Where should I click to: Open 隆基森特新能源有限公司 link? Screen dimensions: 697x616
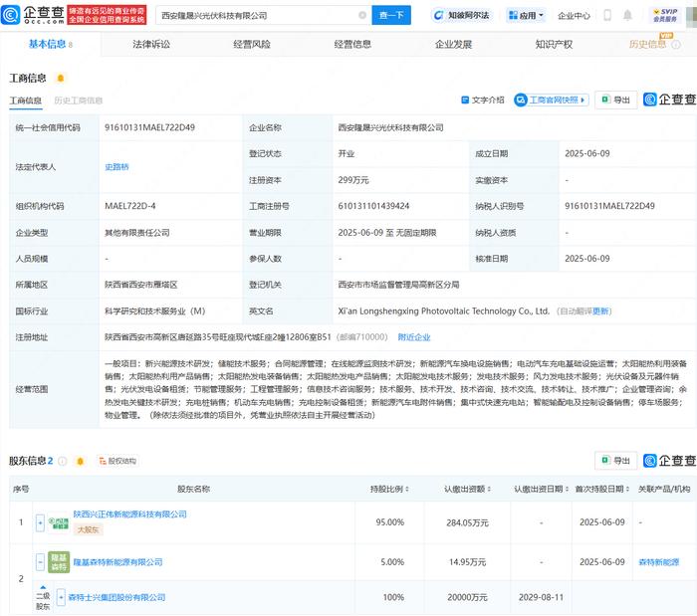[x=117, y=562]
